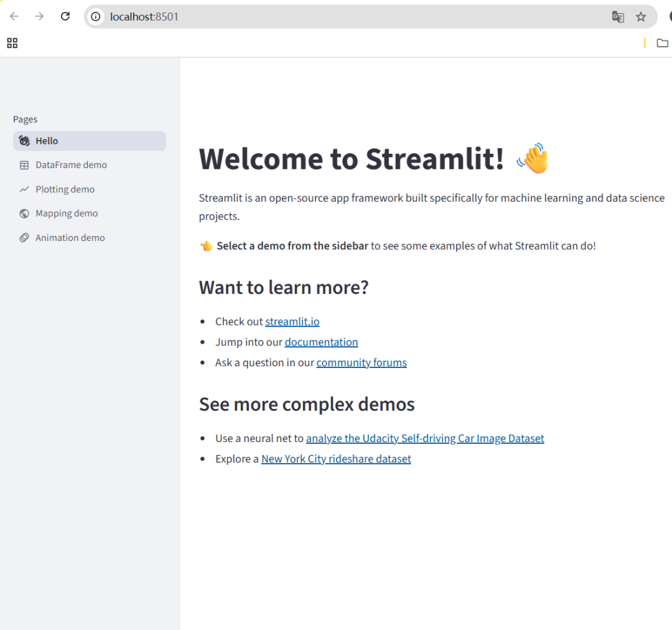This screenshot has width=672, height=630.
Task: Click the folder icon on bookmarks bar
Action: coord(662,43)
